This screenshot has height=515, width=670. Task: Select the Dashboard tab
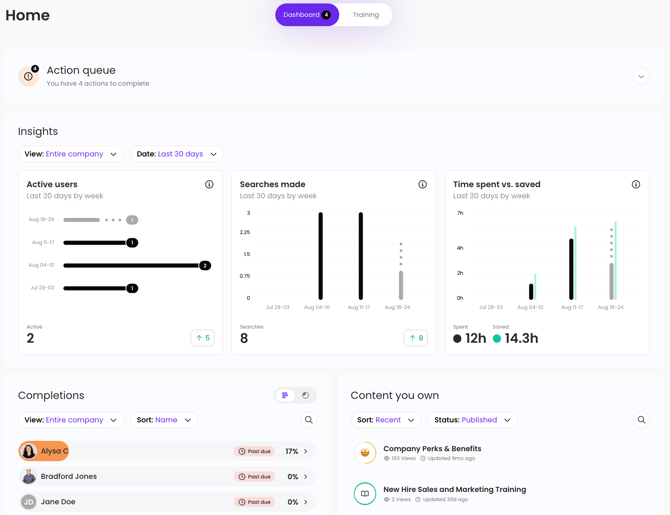(307, 15)
